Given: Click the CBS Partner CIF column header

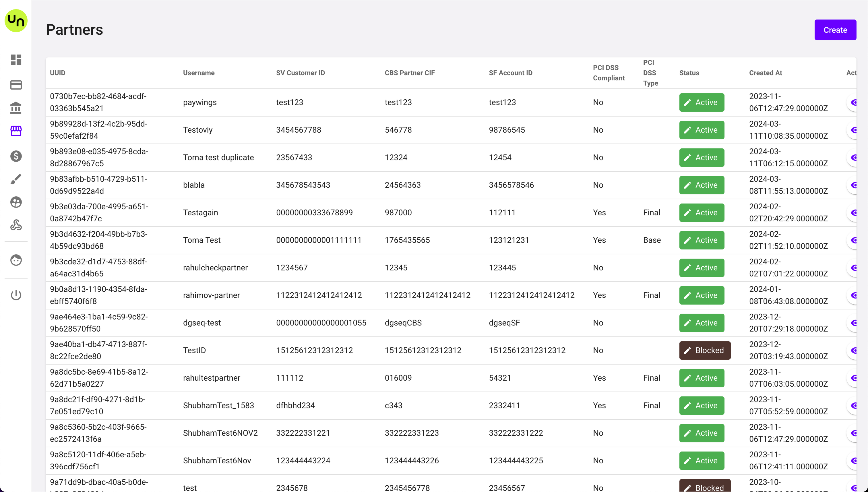Looking at the screenshot, I should pos(410,73).
